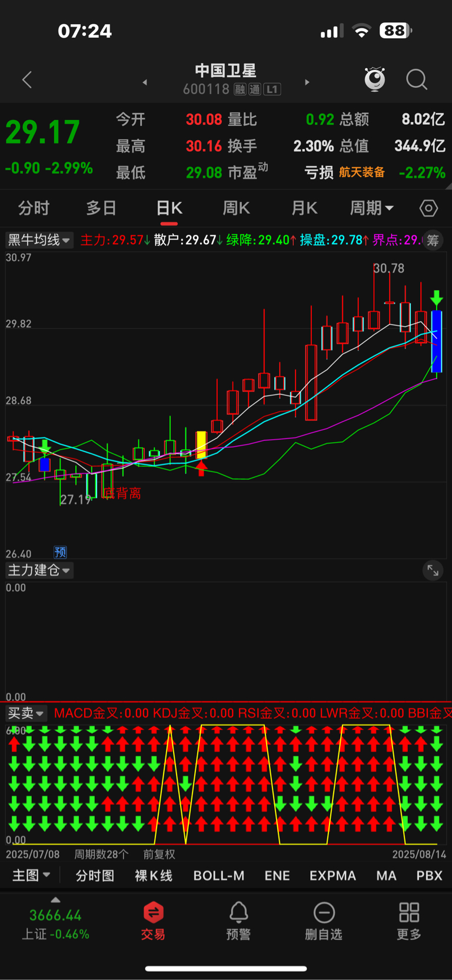The image size is (452, 980).
Task: Tap the latest blue candlestick
Action: [x=437, y=341]
